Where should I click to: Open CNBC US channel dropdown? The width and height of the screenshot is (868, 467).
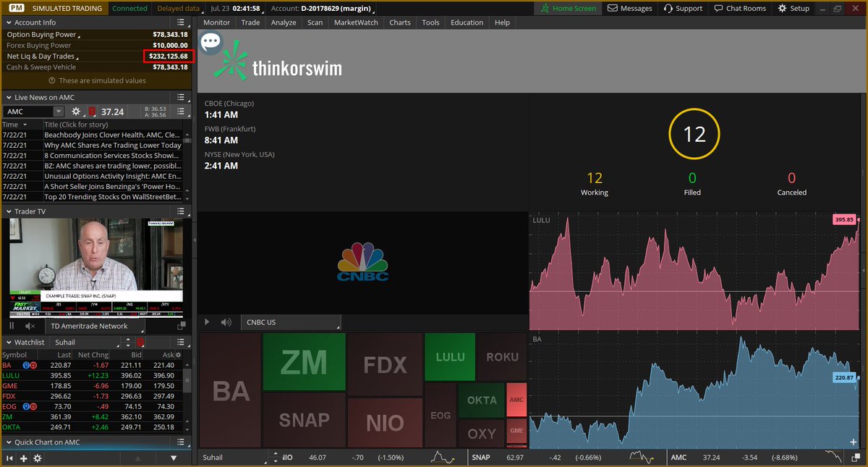click(x=292, y=322)
